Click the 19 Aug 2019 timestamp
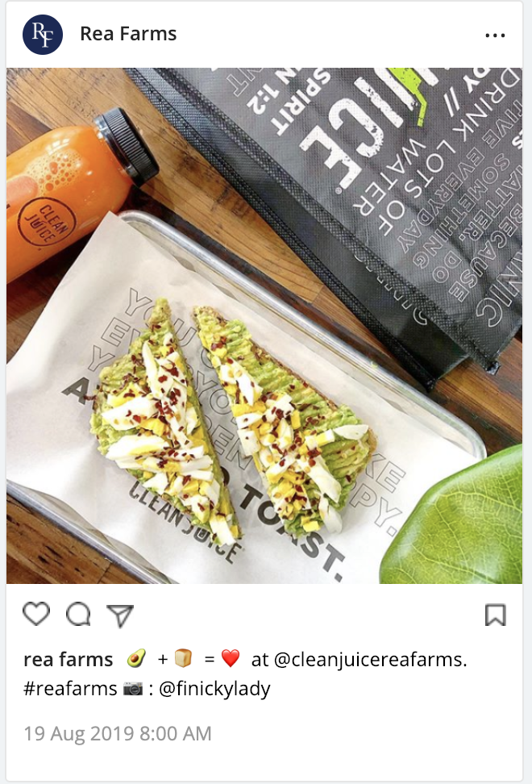This screenshot has width=532, height=784. [x=118, y=733]
